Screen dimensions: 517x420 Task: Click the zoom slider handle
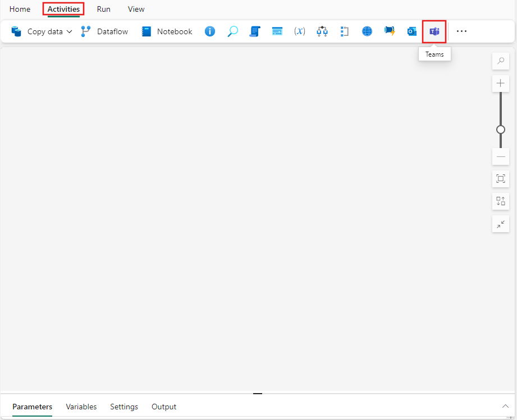click(501, 130)
